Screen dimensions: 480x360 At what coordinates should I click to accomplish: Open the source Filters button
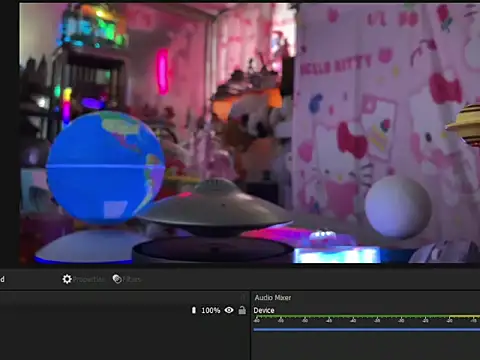[x=127, y=279]
